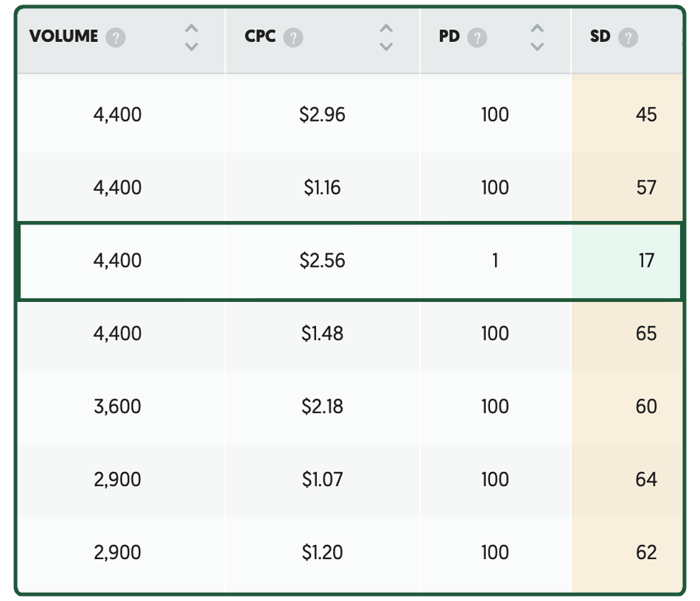700x601 pixels.
Task: Sort VOLUME column descending with down arrow
Action: [191, 47]
